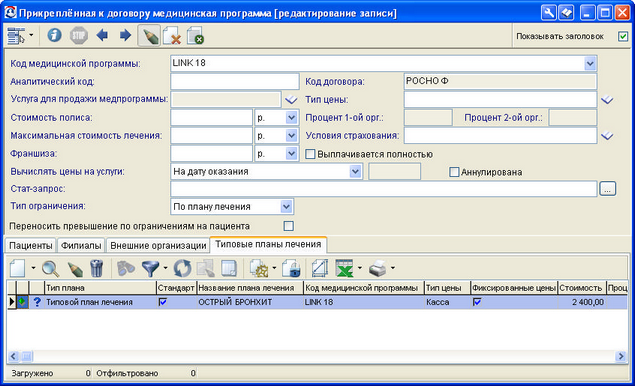Click horizontal scrollbar right arrow
The image size is (635, 386).
coord(621,356)
